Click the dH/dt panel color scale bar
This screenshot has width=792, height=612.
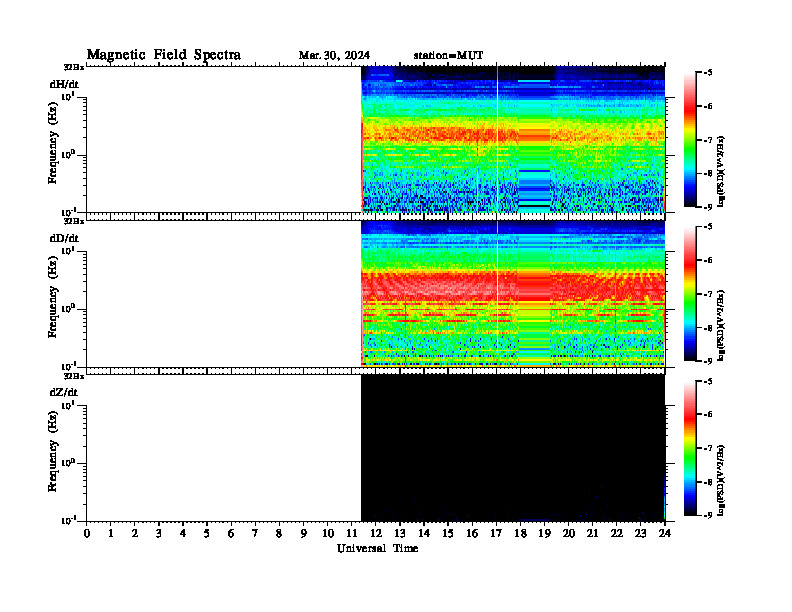[690, 140]
